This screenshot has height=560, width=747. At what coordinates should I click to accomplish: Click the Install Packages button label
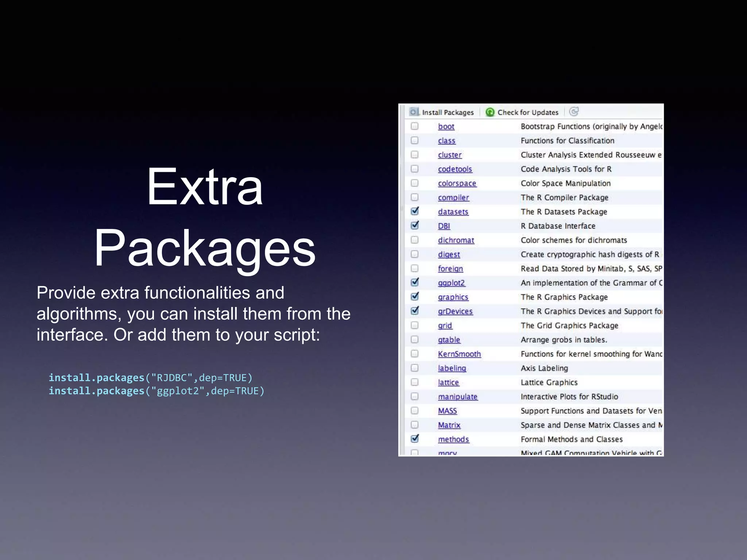pos(448,113)
